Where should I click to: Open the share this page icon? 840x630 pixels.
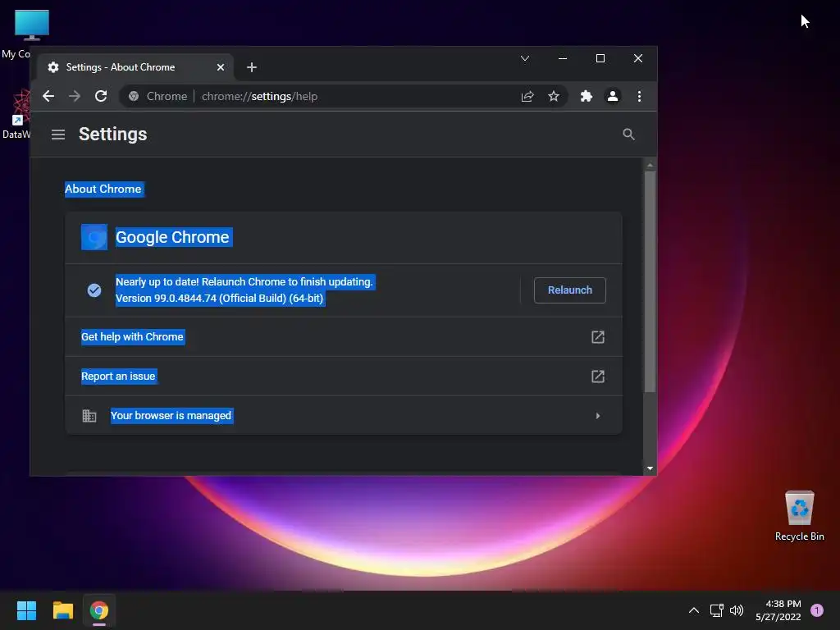point(527,97)
